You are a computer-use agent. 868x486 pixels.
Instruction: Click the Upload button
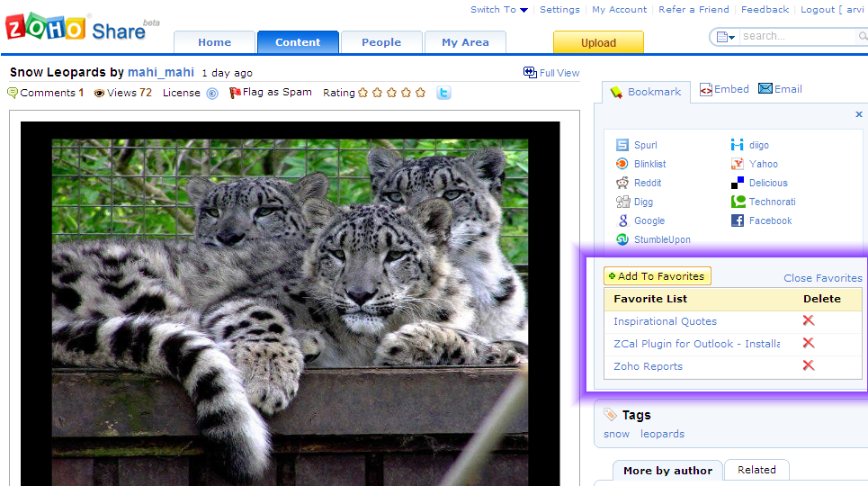598,42
